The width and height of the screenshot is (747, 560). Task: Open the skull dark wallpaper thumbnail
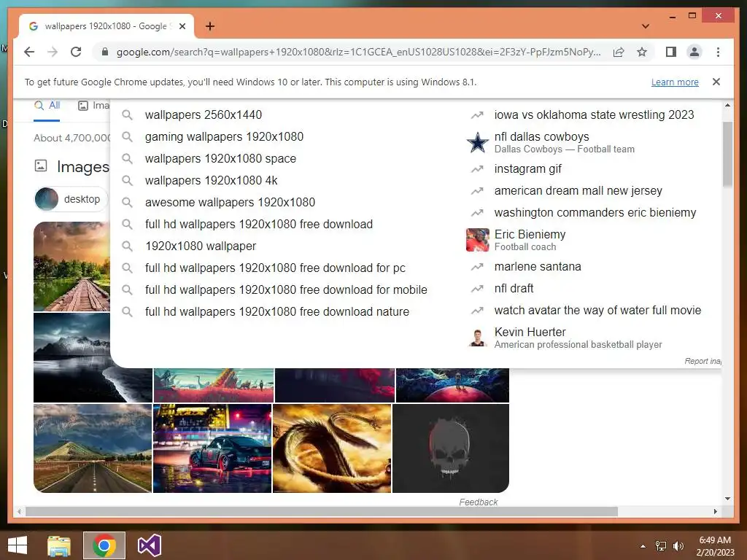tap(451, 448)
